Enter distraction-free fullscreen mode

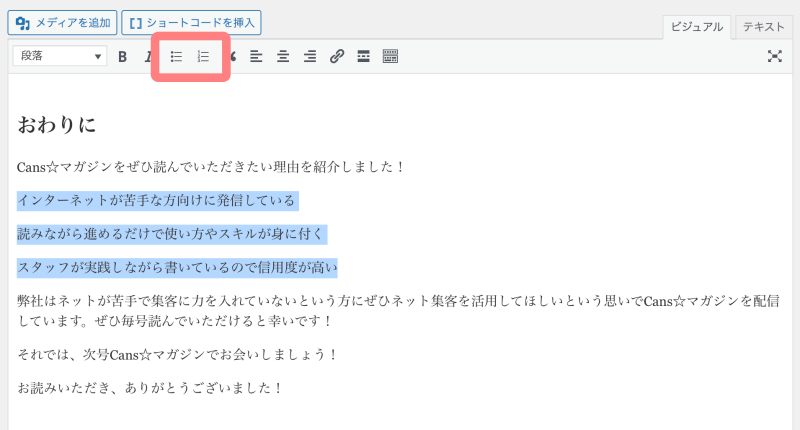point(774,57)
